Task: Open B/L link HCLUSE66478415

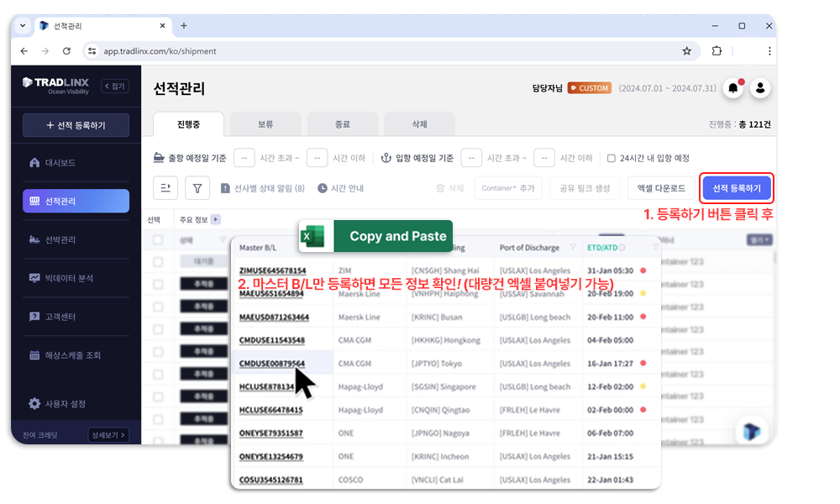Action: [x=271, y=410]
